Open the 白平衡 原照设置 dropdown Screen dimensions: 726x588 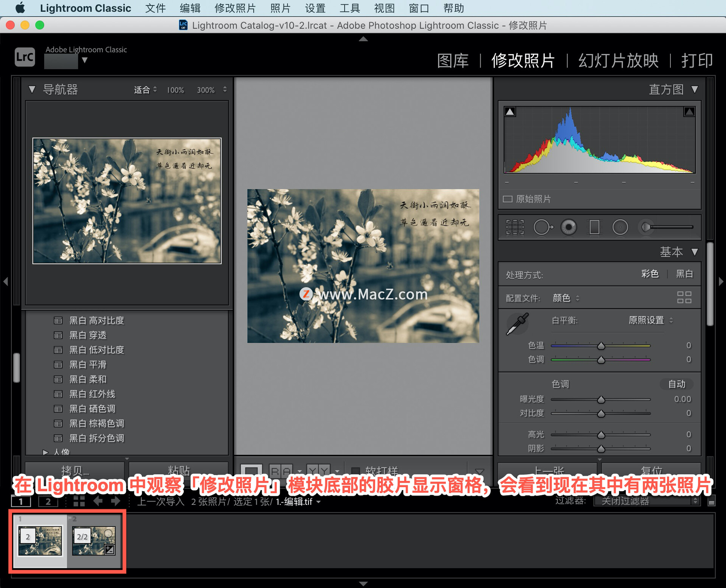[651, 320]
